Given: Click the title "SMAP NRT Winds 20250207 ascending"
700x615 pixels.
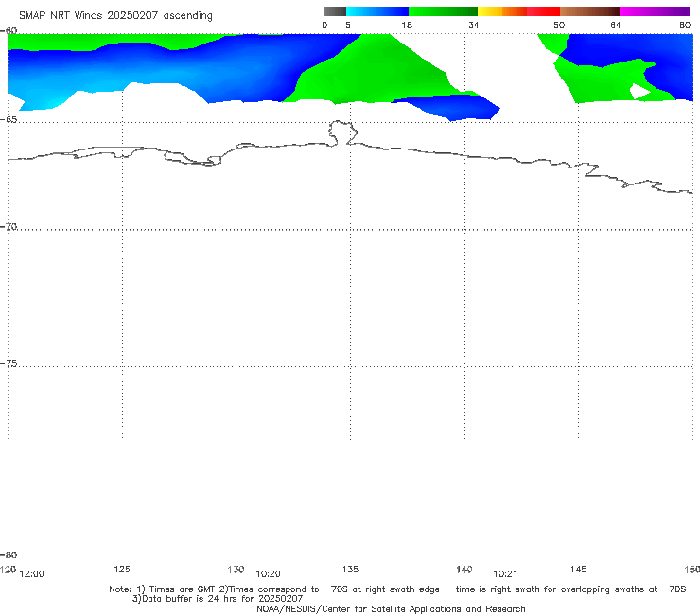Looking at the screenshot, I should [x=115, y=15].
